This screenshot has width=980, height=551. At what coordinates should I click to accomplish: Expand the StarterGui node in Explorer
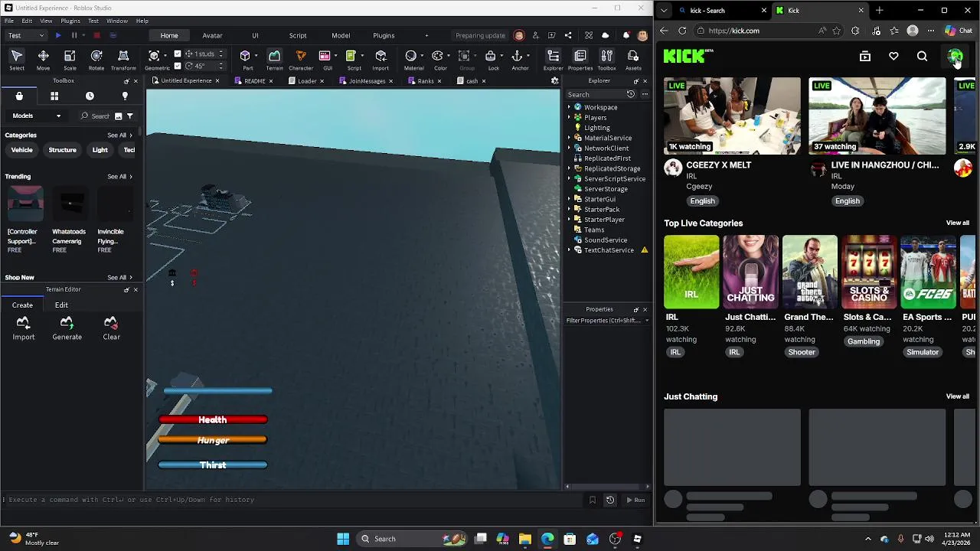[x=569, y=199]
